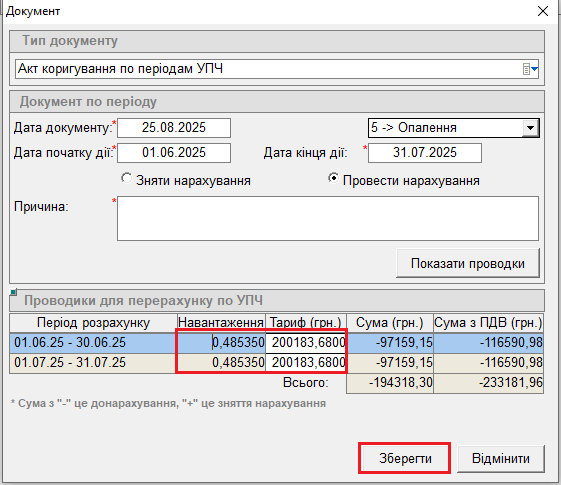Click Тариф cell in June row

[x=306, y=343]
